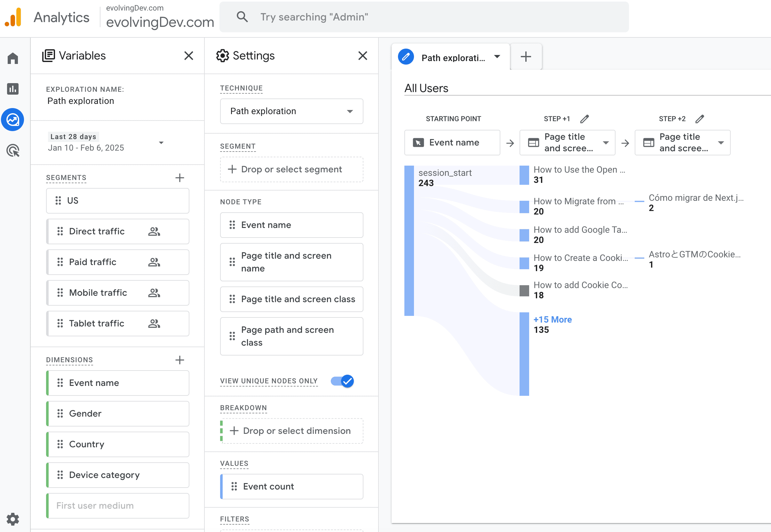Click the Direct traffic segment label
Viewport: 771px width, 532px height.
pyautogui.click(x=97, y=231)
